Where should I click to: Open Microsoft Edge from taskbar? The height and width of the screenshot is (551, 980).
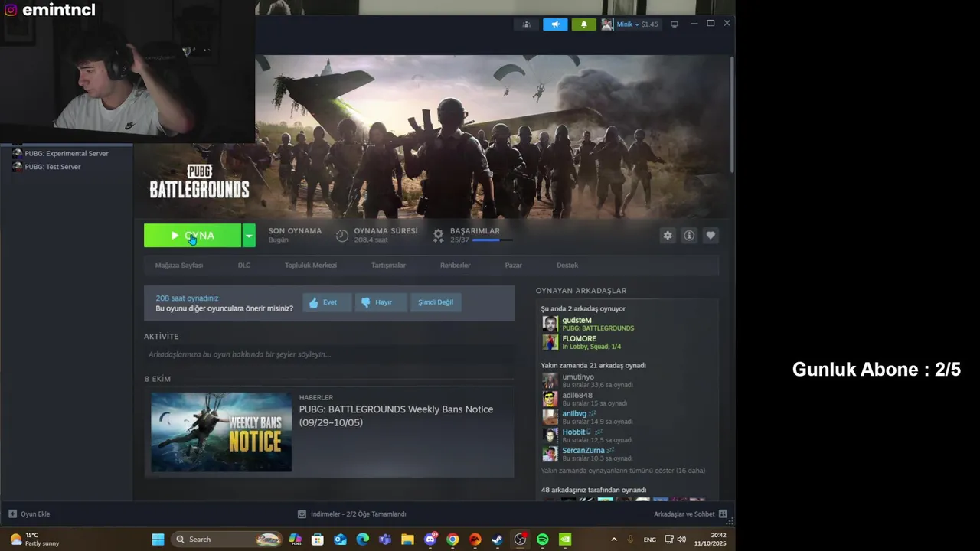(x=362, y=540)
